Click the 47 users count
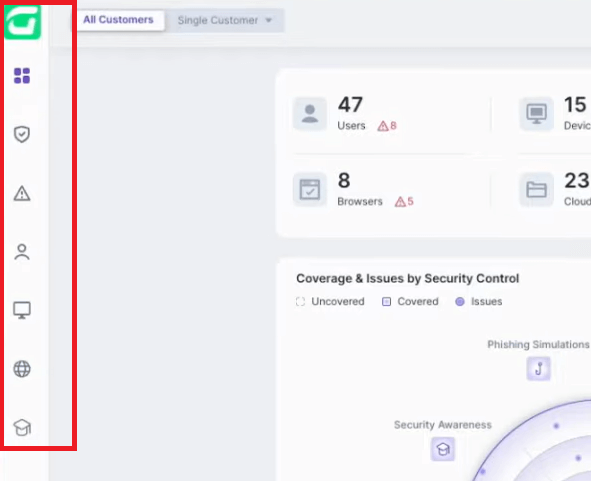591x481 pixels. pyautogui.click(x=350, y=104)
